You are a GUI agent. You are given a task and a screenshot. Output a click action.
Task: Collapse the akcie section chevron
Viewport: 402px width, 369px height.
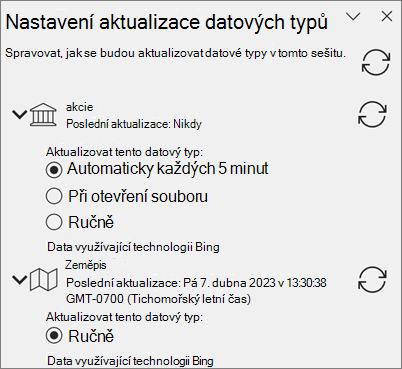point(20,114)
